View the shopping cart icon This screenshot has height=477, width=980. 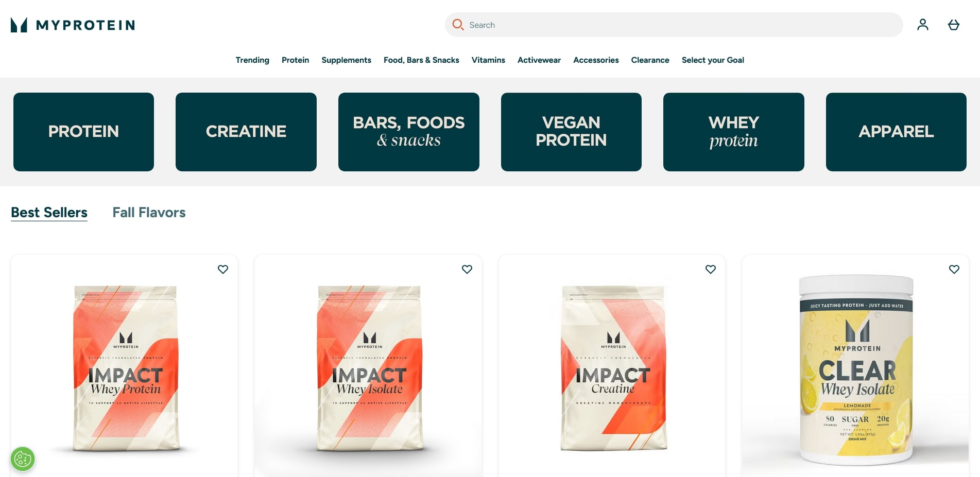(x=954, y=24)
